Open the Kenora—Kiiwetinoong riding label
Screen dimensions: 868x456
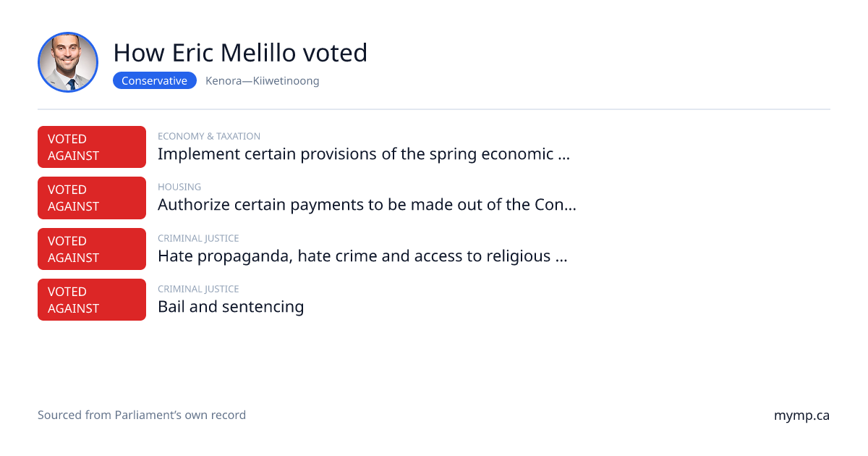coord(262,81)
